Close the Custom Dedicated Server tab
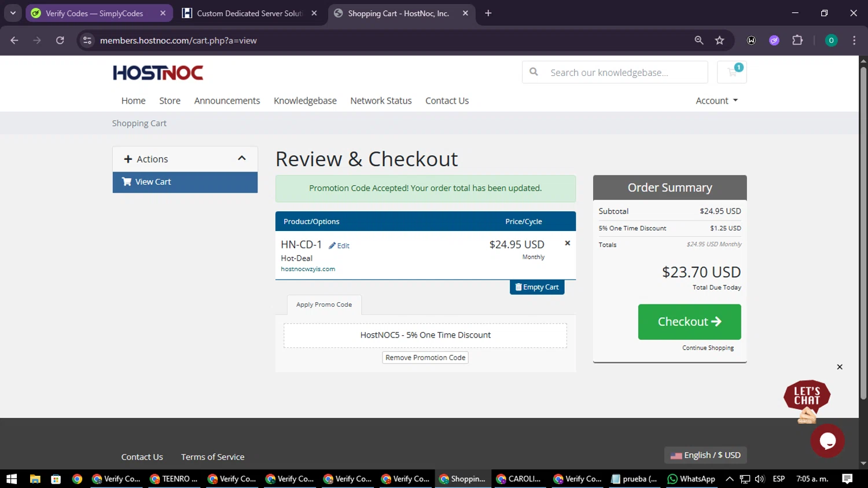This screenshot has height=488, width=868. click(314, 13)
